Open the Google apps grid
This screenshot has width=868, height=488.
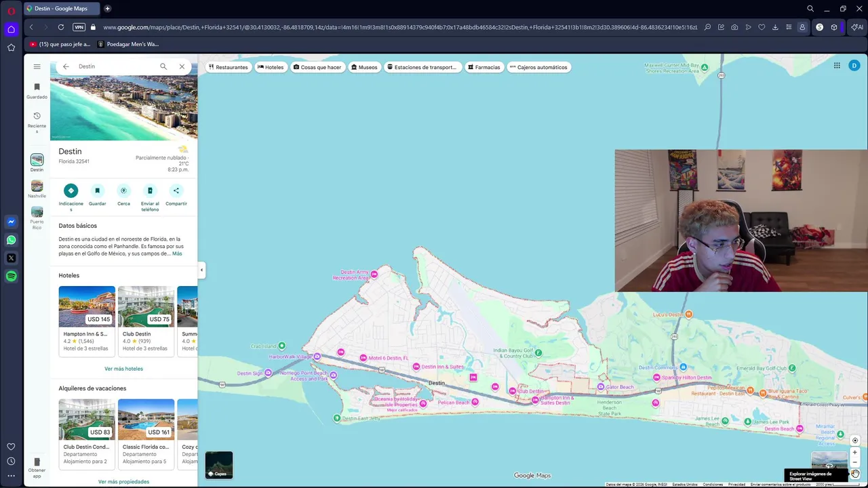click(837, 66)
